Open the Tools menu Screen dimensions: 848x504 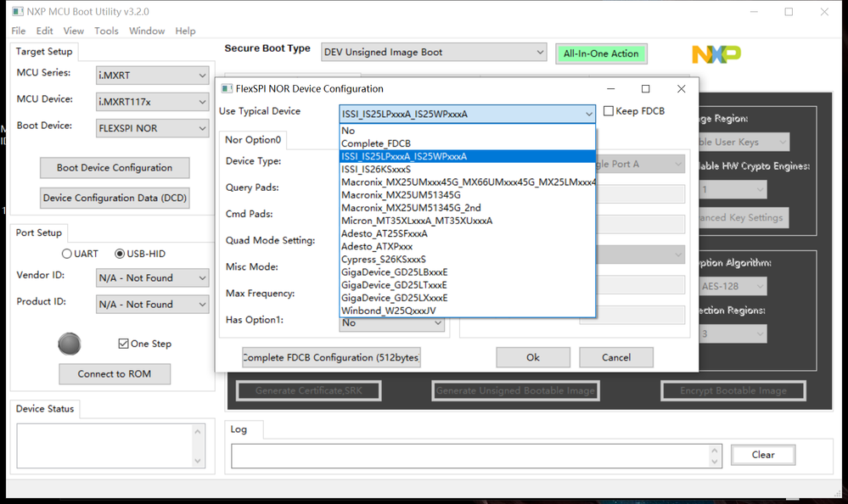(106, 31)
